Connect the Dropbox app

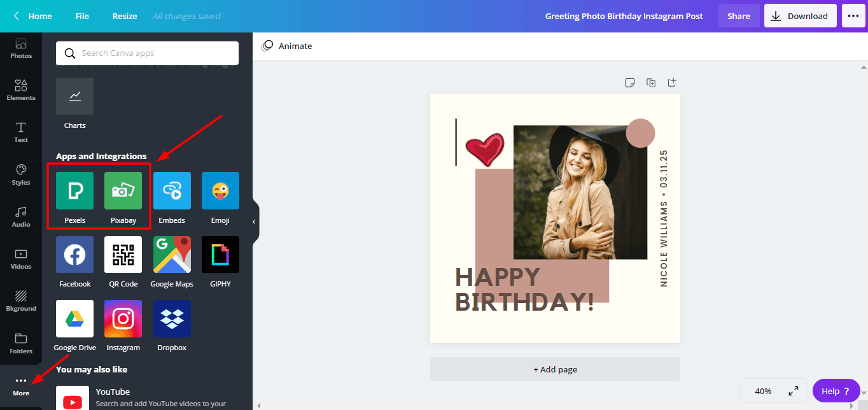pos(172,319)
